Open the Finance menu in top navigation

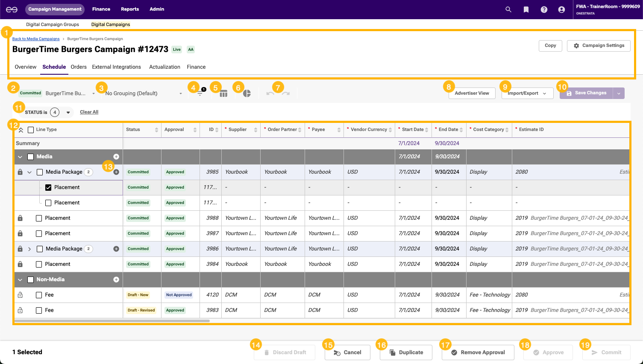pos(101,9)
